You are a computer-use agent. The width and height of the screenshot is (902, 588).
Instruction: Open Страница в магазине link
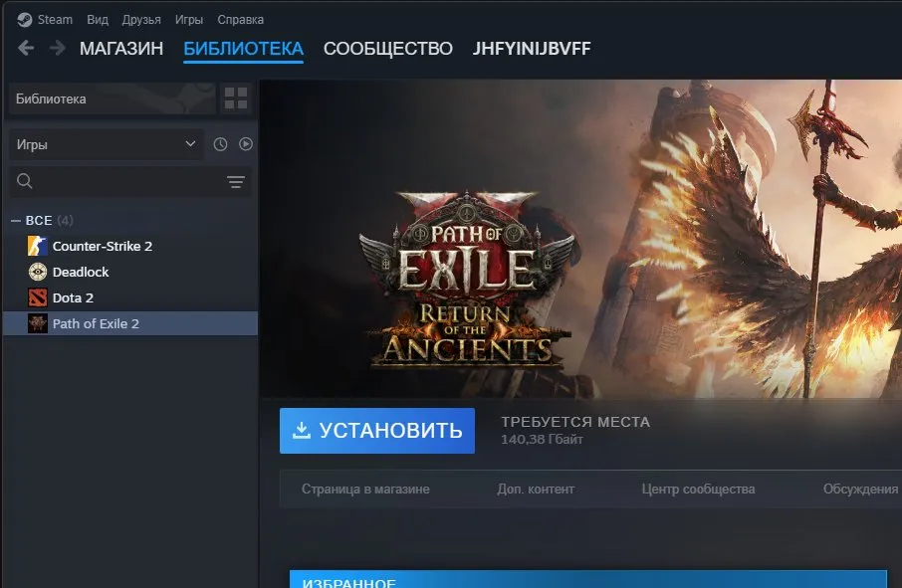click(x=365, y=490)
